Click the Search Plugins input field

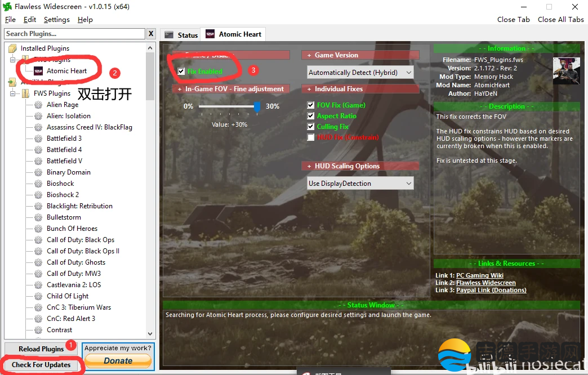[x=74, y=34]
